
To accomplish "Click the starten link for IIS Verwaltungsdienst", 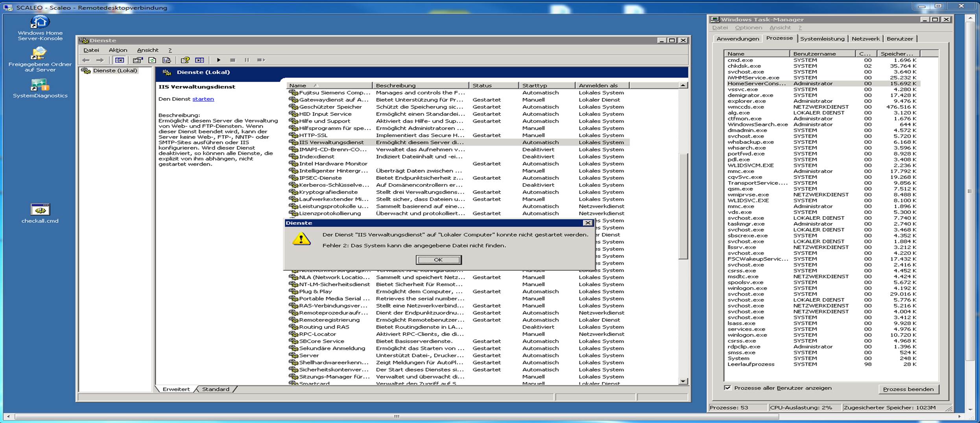I will (x=203, y=99).
